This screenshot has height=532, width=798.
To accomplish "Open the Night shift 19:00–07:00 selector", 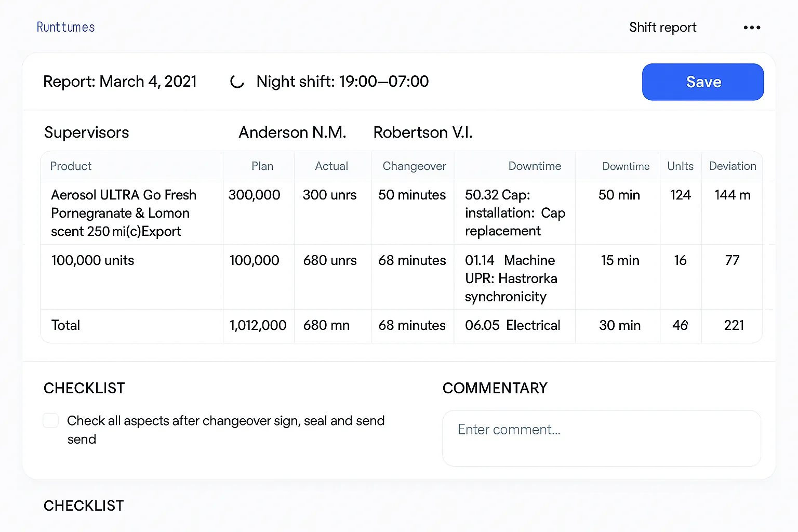I will [342, 82].
